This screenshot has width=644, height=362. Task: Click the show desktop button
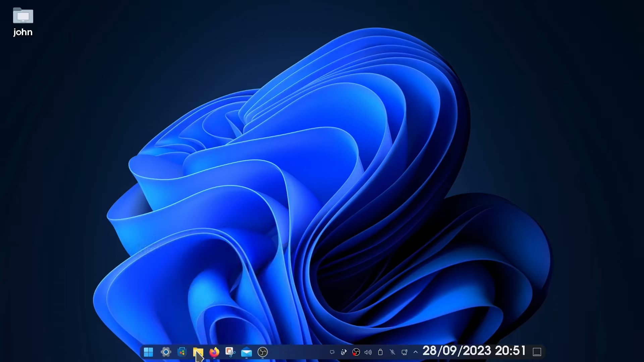tap(537, 352)
